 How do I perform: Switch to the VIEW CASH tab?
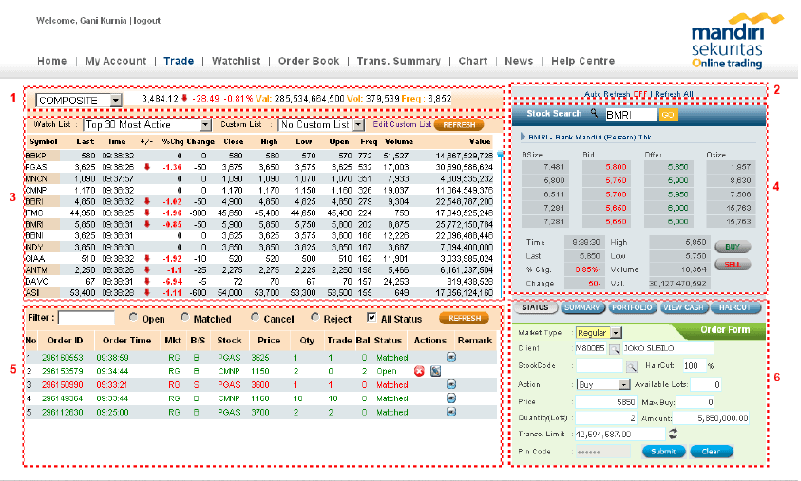click(x=683, y=307)
